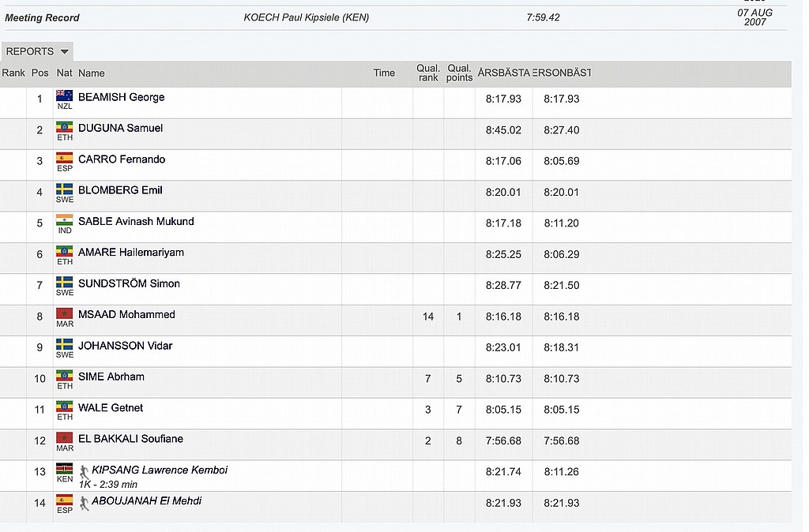Click DUGUNA season best 8:45.02
This screenshot has width=809, height=532.
[x=503, y=130]
